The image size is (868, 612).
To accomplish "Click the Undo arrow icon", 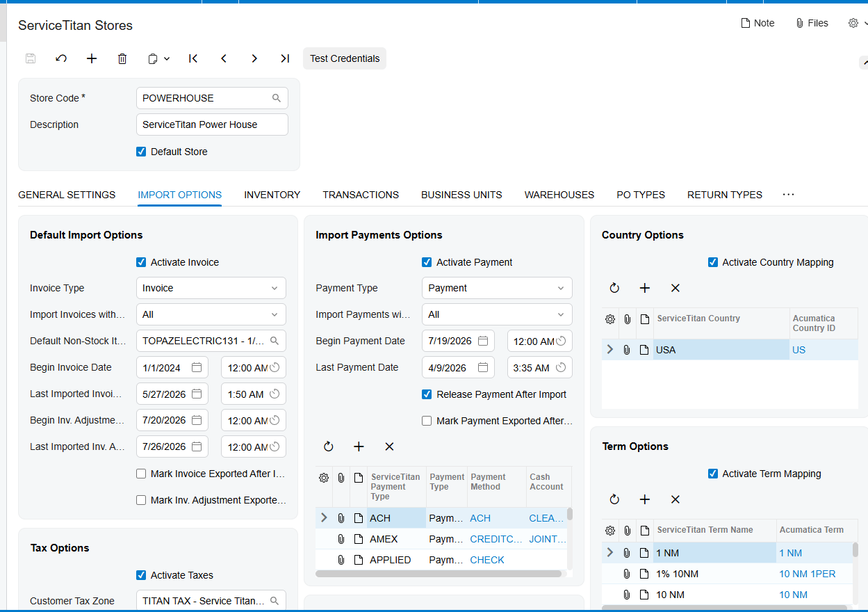I will pos(61,58).
